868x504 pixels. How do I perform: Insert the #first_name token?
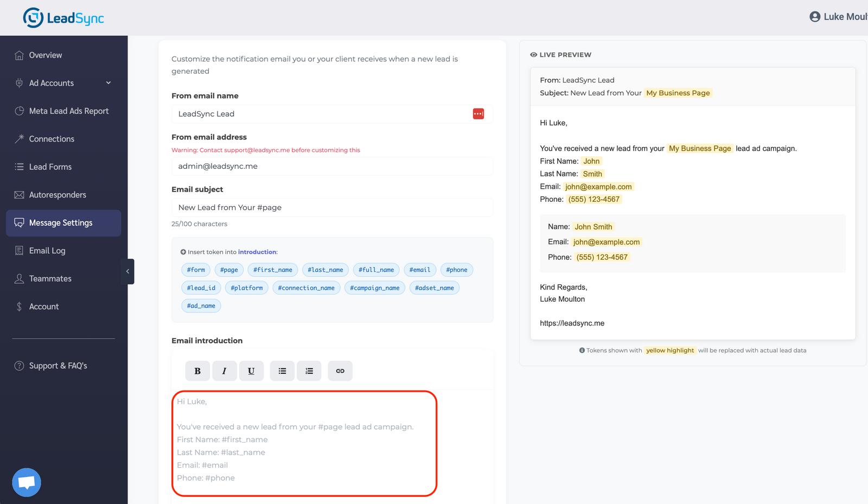click(x=272, y=270)
